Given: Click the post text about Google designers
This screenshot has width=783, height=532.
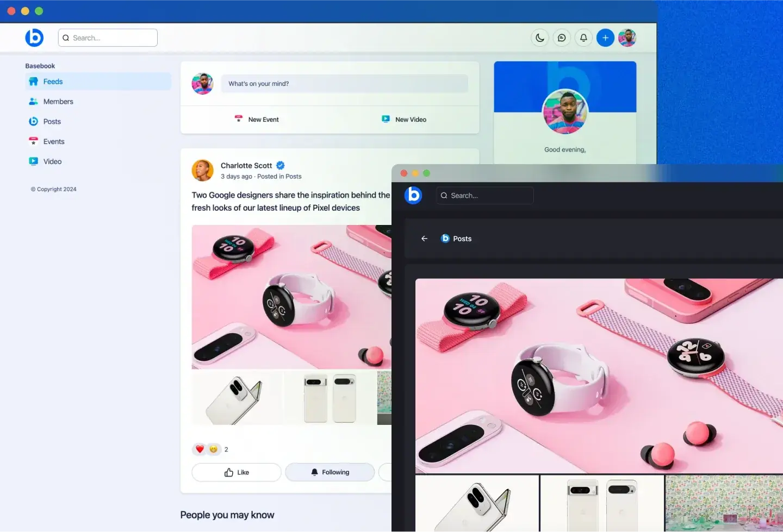Looking at the screenshot, I should [291, 202].
